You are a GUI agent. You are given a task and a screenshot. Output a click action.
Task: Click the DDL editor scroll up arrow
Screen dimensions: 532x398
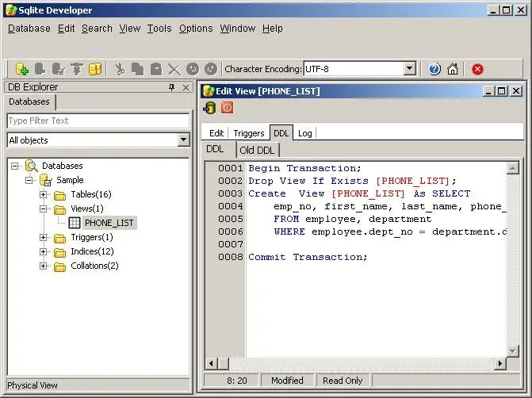point(513,168)
